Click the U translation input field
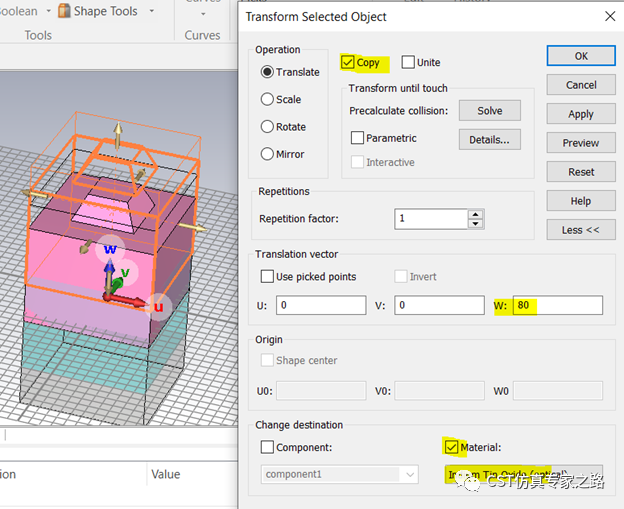The width and height of the screenshot is (624, 509). 321,305
